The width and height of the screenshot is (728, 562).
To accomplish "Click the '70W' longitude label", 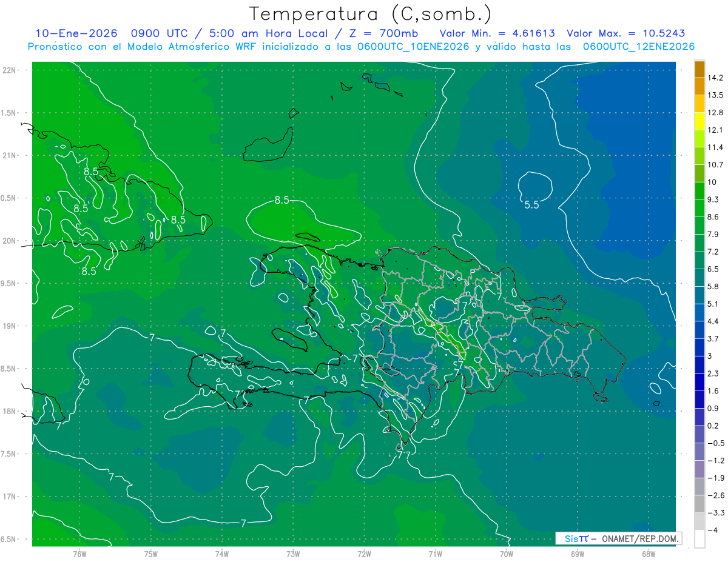I will point(507,554).
